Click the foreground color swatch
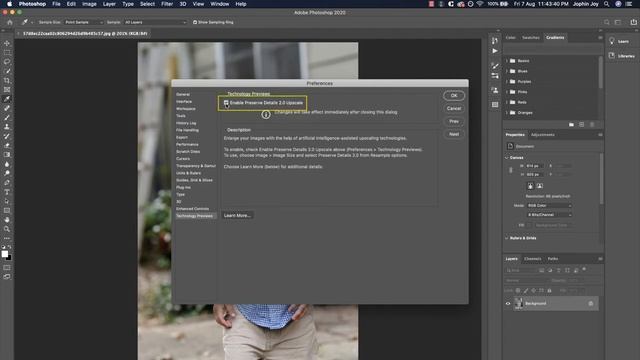Screen dimensions: 640x360 click(4, 254)
